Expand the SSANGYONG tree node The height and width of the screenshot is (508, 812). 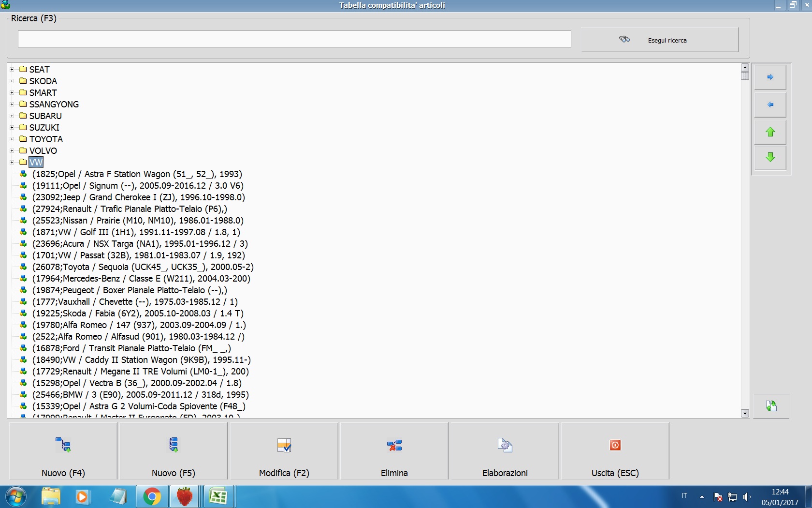[x=12, y=104]
